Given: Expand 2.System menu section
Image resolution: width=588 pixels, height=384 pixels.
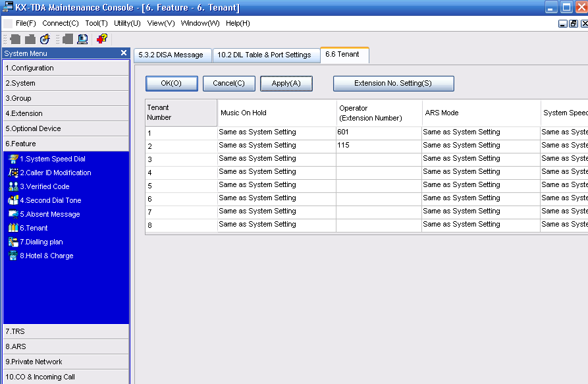Looking at the screenshot, I should coord(66,83).
